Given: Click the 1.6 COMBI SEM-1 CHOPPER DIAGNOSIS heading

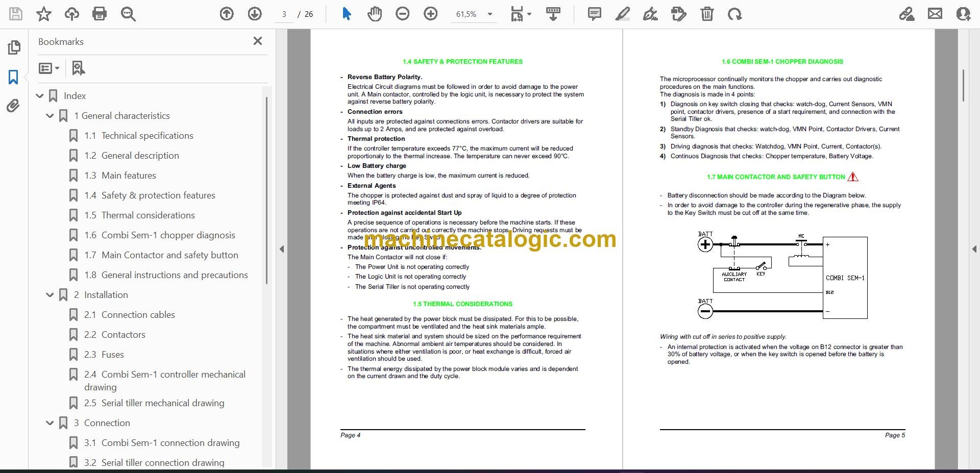Looking at the screenshot, I should pyautogui.click(x=782, y=62).
